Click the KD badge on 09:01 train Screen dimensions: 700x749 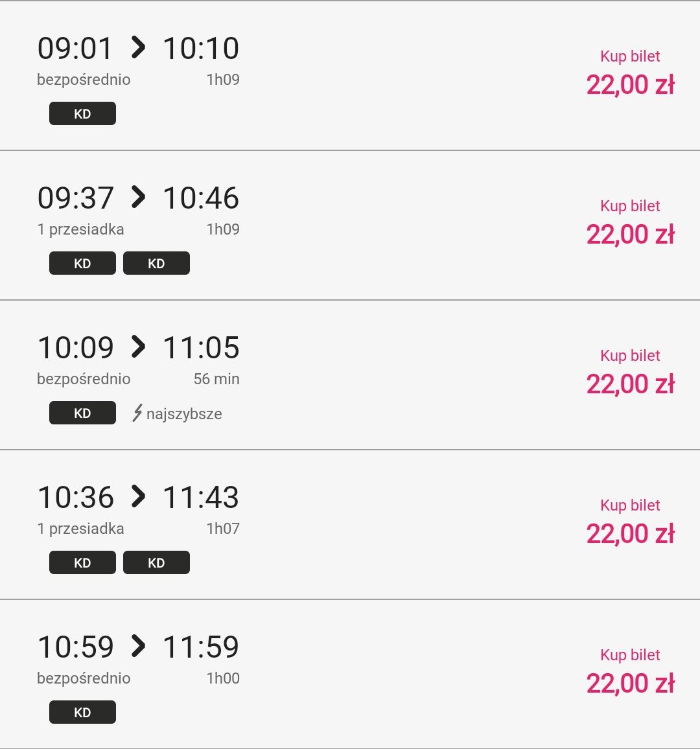tap(82, 114)
